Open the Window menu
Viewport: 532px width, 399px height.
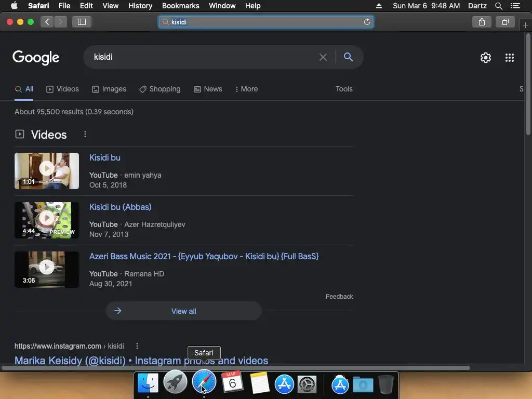(x=222, y=6)
